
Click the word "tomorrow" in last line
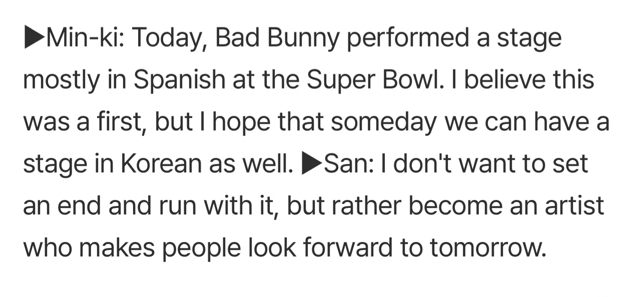click(x=487, y=247)
